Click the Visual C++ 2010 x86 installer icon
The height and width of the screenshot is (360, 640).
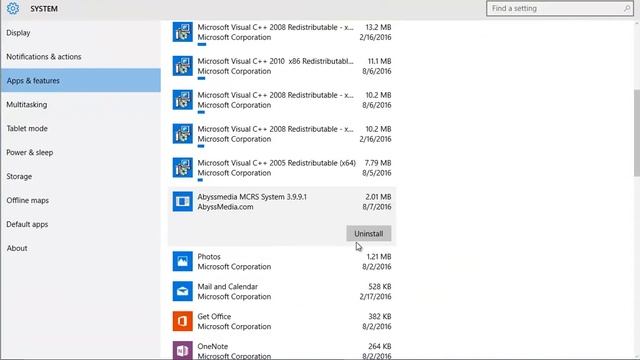182,66
